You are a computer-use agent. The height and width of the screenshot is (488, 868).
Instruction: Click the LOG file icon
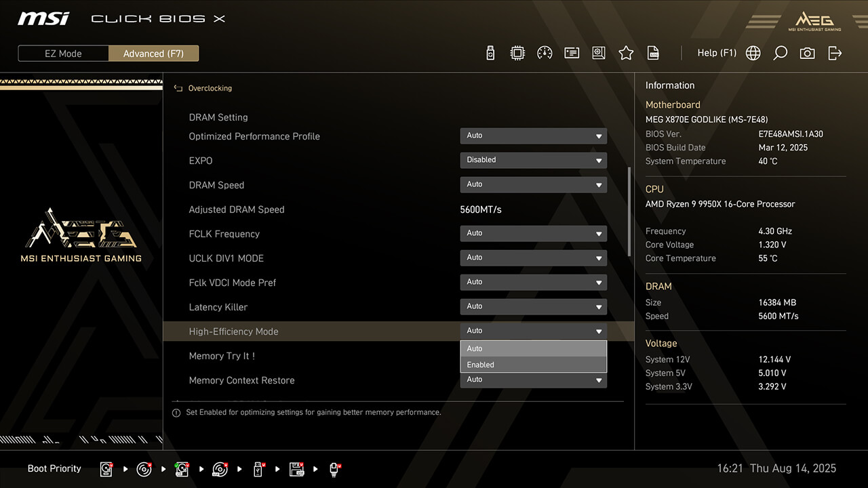(x=653, y=53)
